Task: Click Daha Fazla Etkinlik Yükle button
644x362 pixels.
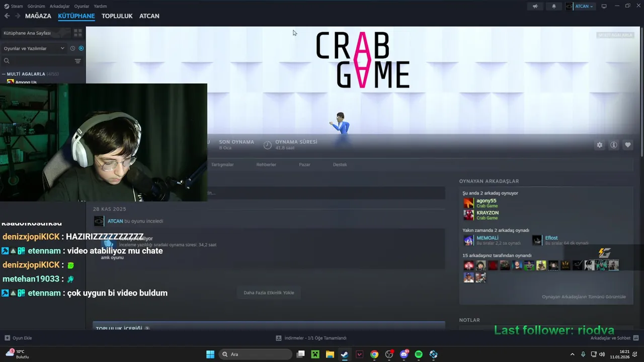Action: [269, 293]
